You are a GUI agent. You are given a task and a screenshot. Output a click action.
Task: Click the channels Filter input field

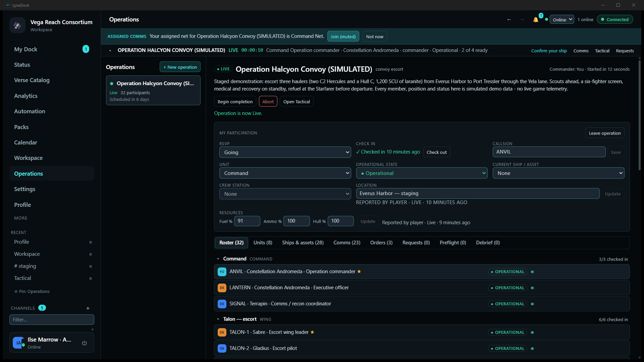(52, 320)
